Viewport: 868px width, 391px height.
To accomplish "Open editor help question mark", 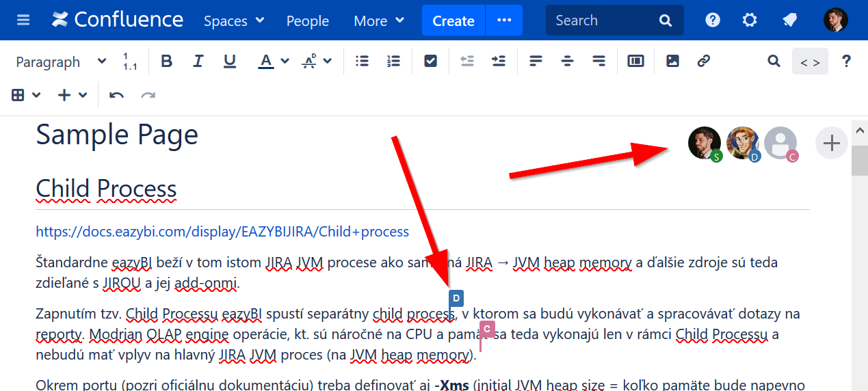I will tap(847, 62).
